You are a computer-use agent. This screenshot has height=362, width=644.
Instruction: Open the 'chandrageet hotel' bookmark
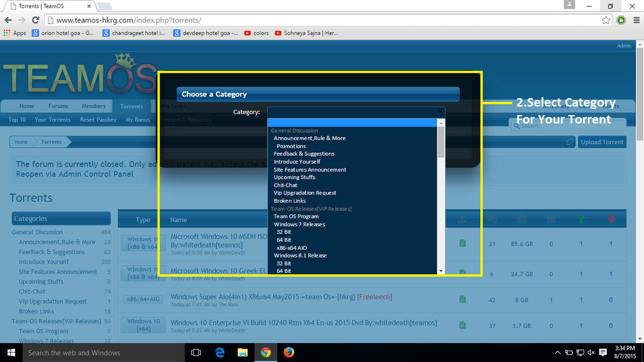pyautogui.click(x=133, y=33)
